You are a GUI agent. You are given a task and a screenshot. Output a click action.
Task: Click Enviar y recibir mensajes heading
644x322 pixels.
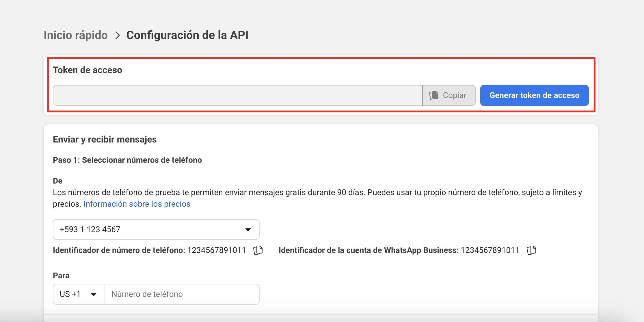[x=105, y=140]
